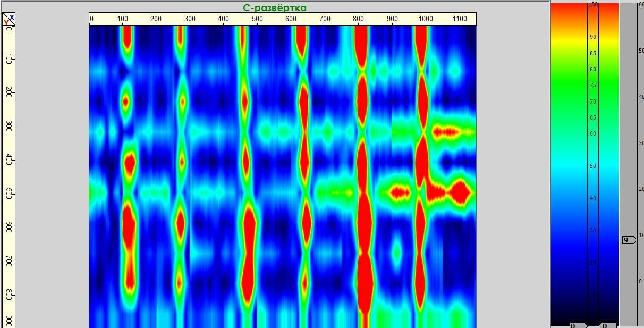644x328 pixels.
Task: Pick the 90 level on color palette
Action: tap(592, 37)
